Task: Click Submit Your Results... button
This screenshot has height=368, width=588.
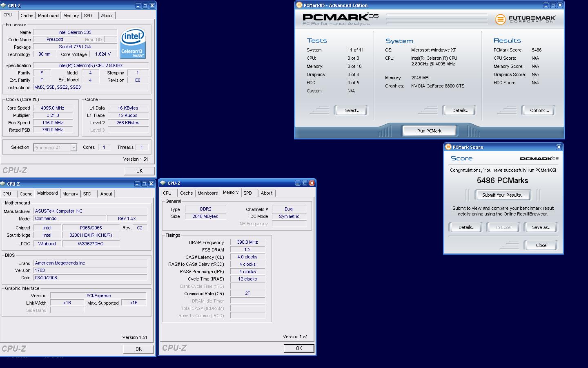Action: coord(503,195)
